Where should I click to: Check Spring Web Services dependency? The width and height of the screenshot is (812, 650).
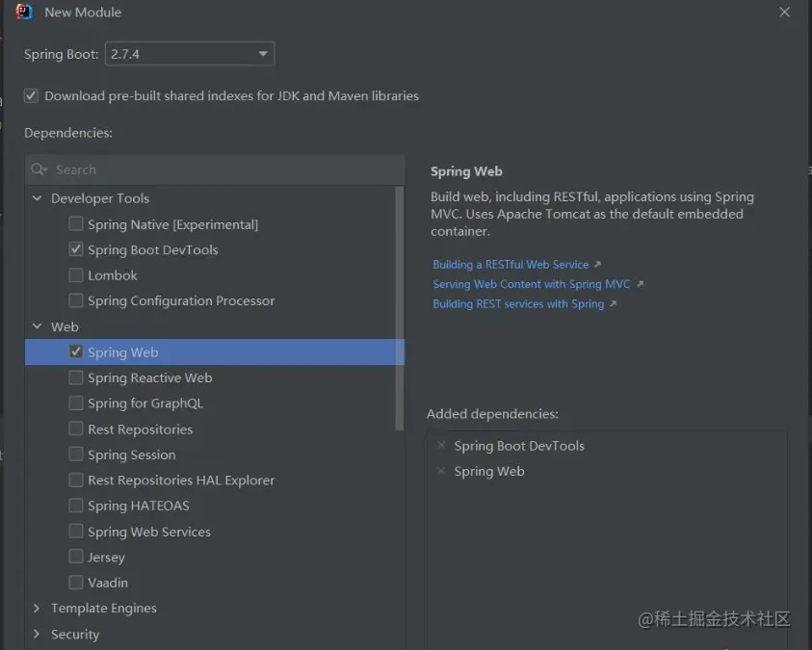point(75,531)
